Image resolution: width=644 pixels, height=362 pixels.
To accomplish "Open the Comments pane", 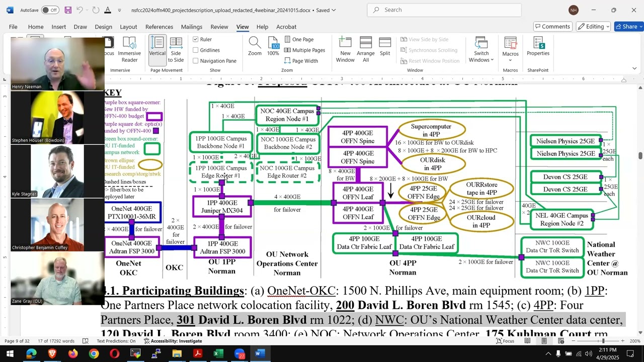I will click(553, 27).
